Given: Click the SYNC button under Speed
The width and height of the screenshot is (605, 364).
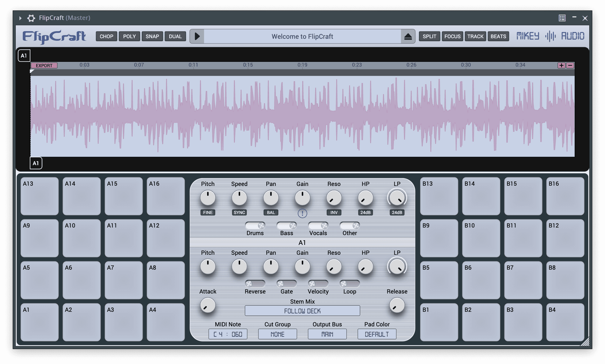Looking at the screenshot, I should (x=239, y=212).
